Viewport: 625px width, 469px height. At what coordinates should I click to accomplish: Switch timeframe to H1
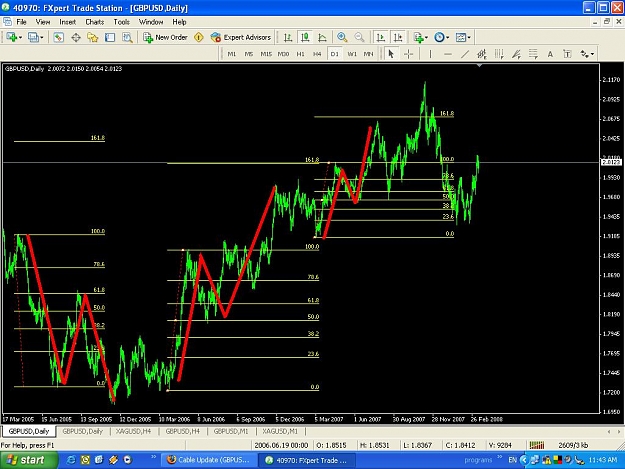pos(300,54)
